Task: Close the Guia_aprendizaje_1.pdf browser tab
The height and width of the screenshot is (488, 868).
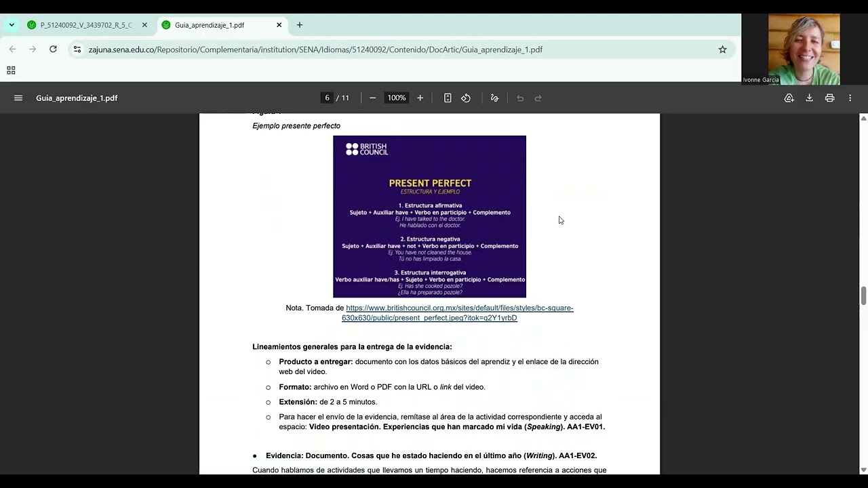Action: pos(279,25)
